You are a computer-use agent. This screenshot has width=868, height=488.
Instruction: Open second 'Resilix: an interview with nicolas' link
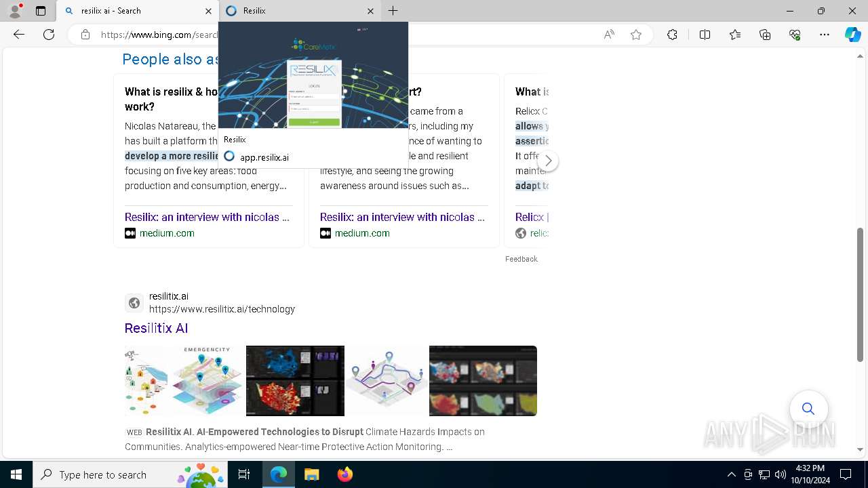click(402, 217)
